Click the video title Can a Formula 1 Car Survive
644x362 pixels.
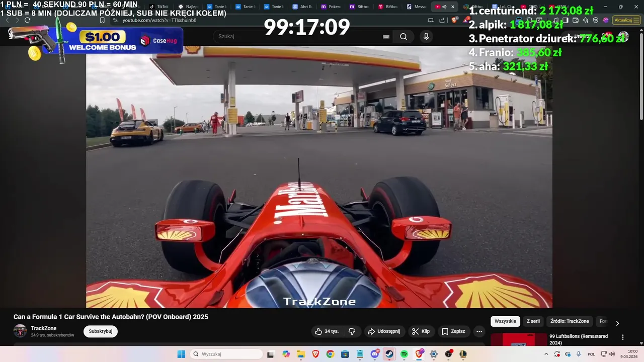111,317
